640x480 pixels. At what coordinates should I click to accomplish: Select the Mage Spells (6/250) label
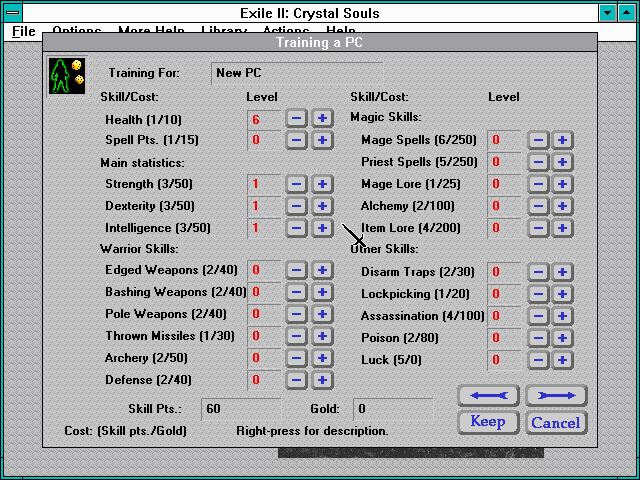[419, 140]
